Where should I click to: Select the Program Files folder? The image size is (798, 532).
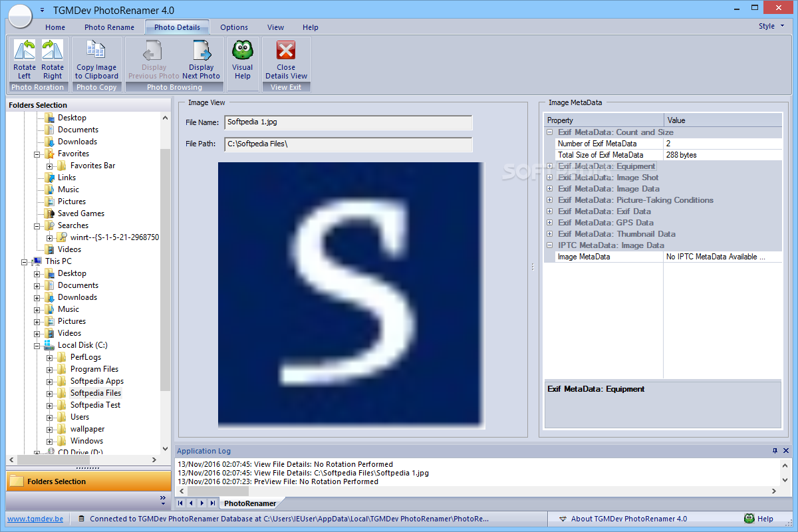pyautogui.click(x=94, y=369)
